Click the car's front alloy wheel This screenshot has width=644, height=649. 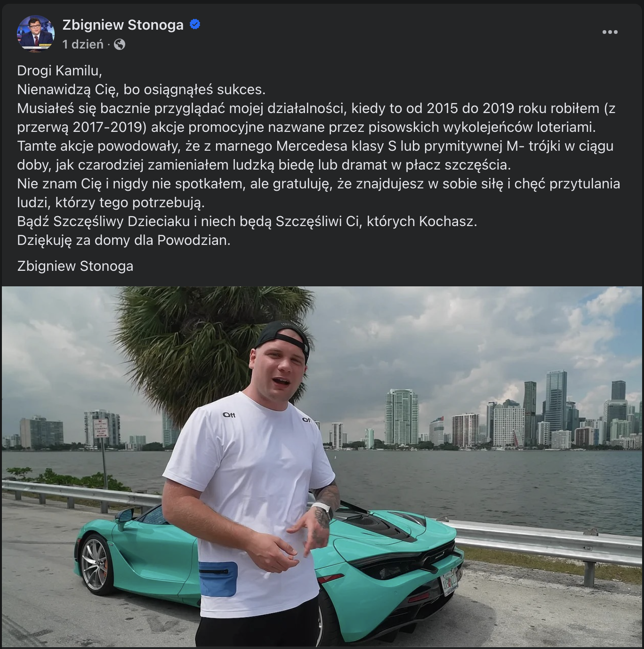(96, 564)
